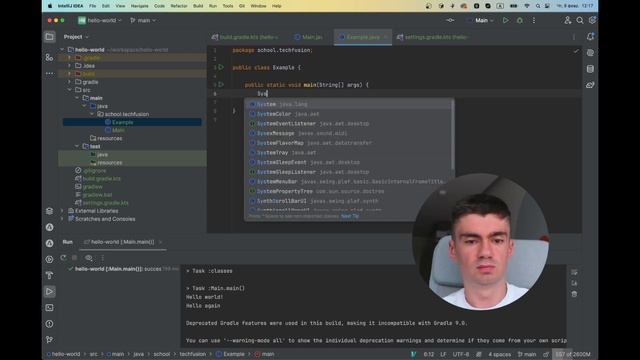Open the macOS Apple menu
The image size is (640, 360).
click(x=50, y=6)
